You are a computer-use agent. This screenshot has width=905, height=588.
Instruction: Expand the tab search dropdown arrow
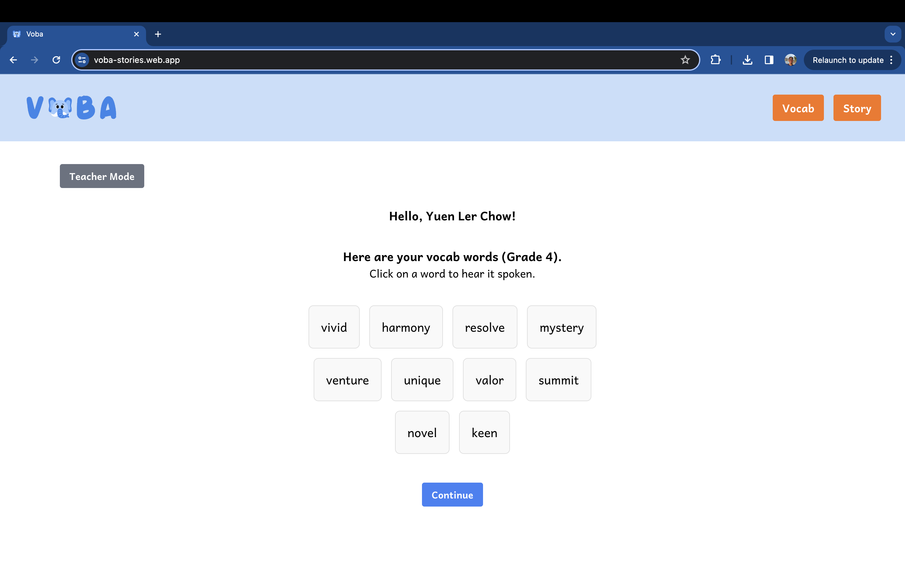[x=892, y=34]
